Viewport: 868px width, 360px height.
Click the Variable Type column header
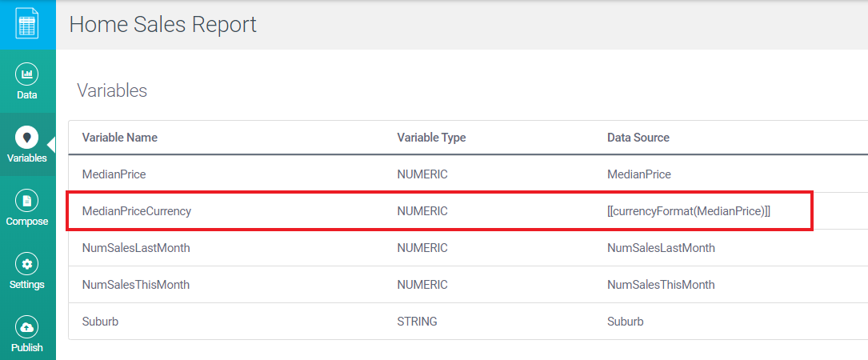click(431, 138)
